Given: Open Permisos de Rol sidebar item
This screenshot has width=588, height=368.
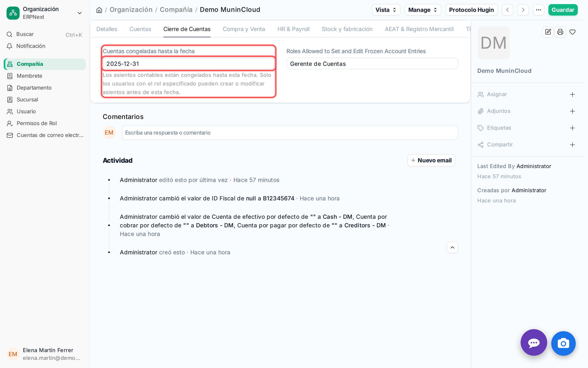Looking at the screenshot, I should [45, 123].
